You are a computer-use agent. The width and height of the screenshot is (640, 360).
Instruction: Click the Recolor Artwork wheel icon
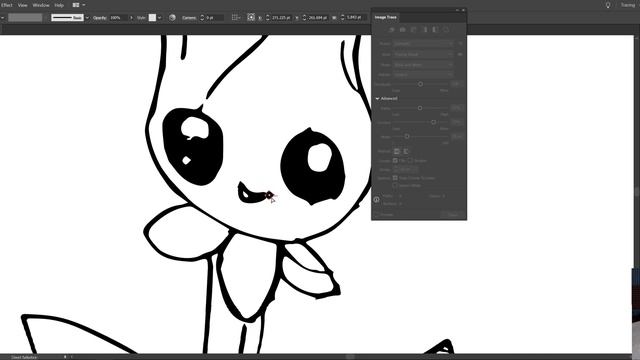click(172, 18)
